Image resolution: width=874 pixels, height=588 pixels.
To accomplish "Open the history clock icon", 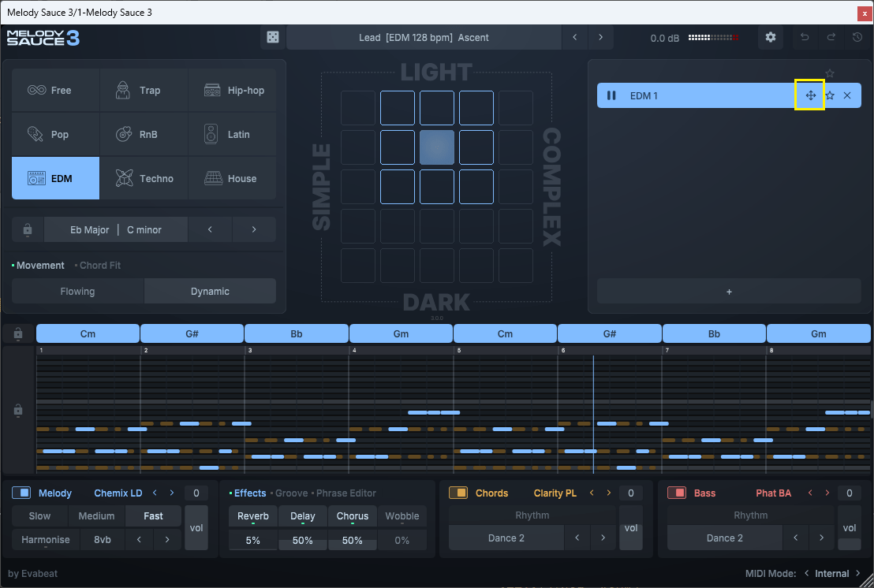I will tap(857, 37).
